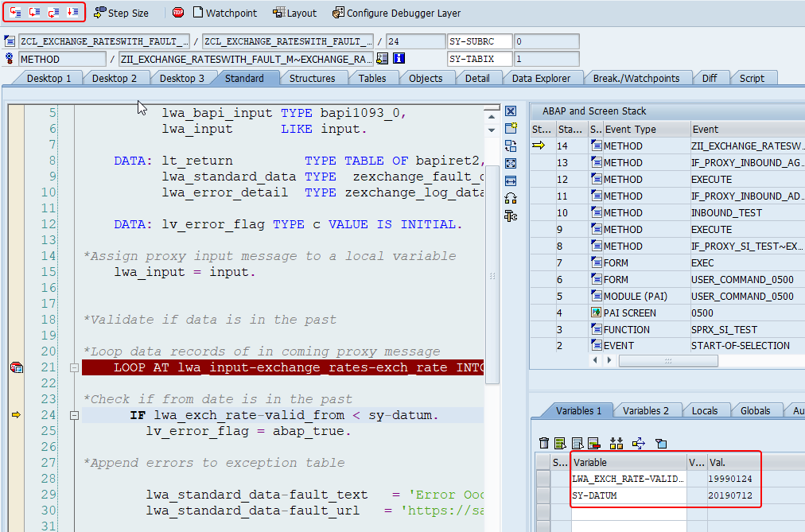Click the line number field showing 24
The width and height of the screenshot is (805, 532).
pyautogui.click(x=416, y=41)
